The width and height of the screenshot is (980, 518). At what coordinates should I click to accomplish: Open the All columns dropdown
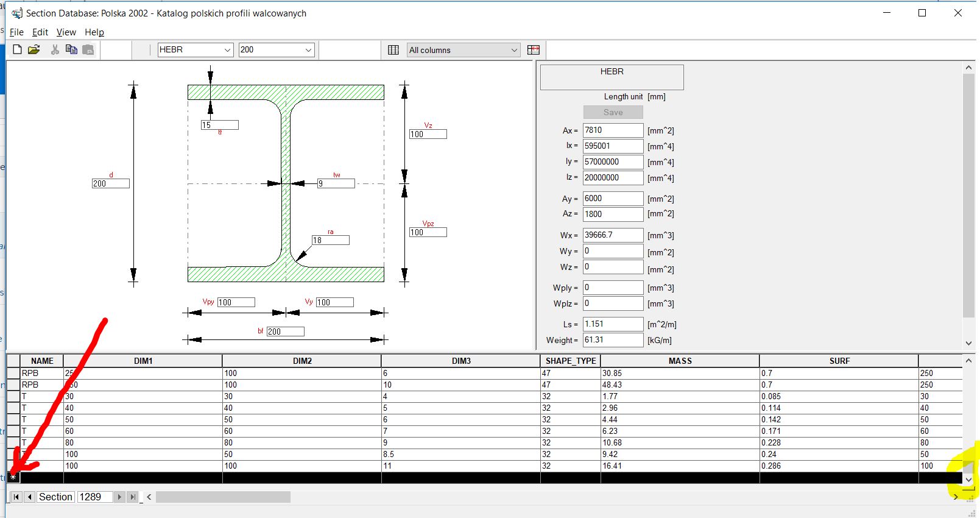[514, 50]
